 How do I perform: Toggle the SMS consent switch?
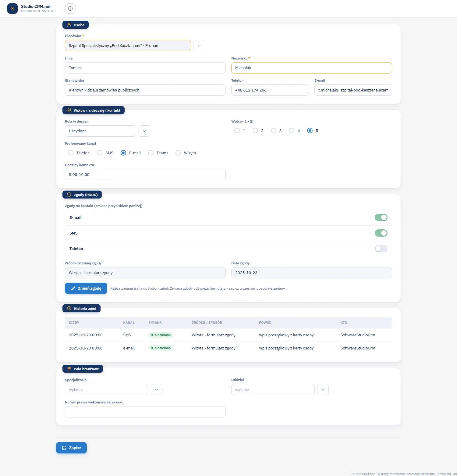pyautogui.click(x=381, y=233)
